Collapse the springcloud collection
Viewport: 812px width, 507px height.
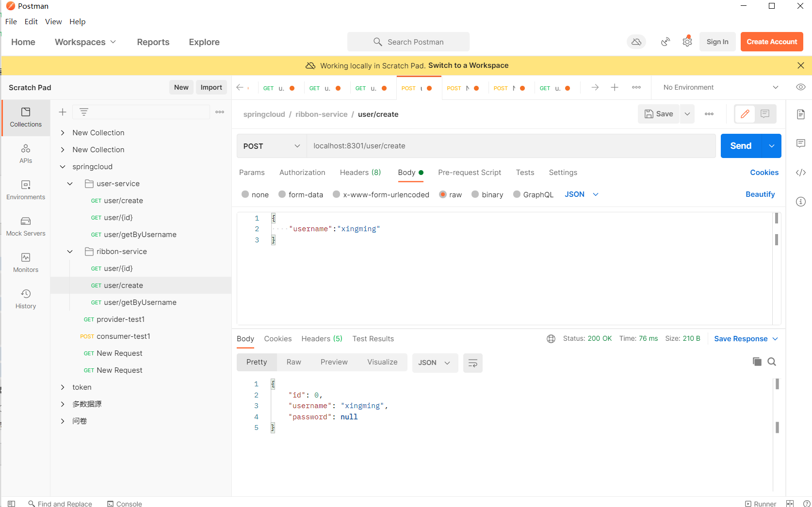(63, 167)
